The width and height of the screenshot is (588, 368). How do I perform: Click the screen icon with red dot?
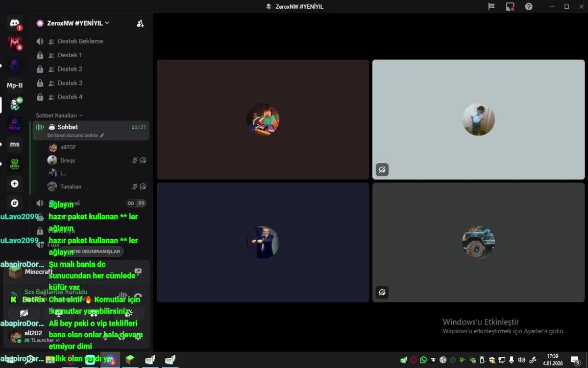pyautogui.click(x=510, y=6)
